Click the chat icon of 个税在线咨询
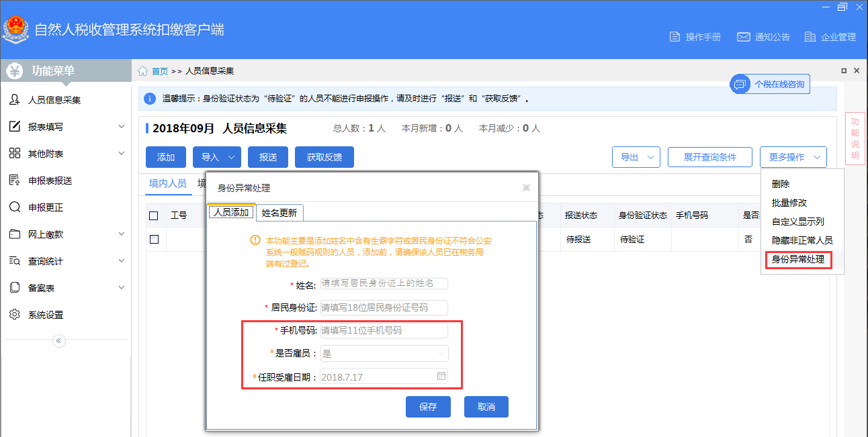Viewport: 868px width, 437px height. tap(740, 85)
